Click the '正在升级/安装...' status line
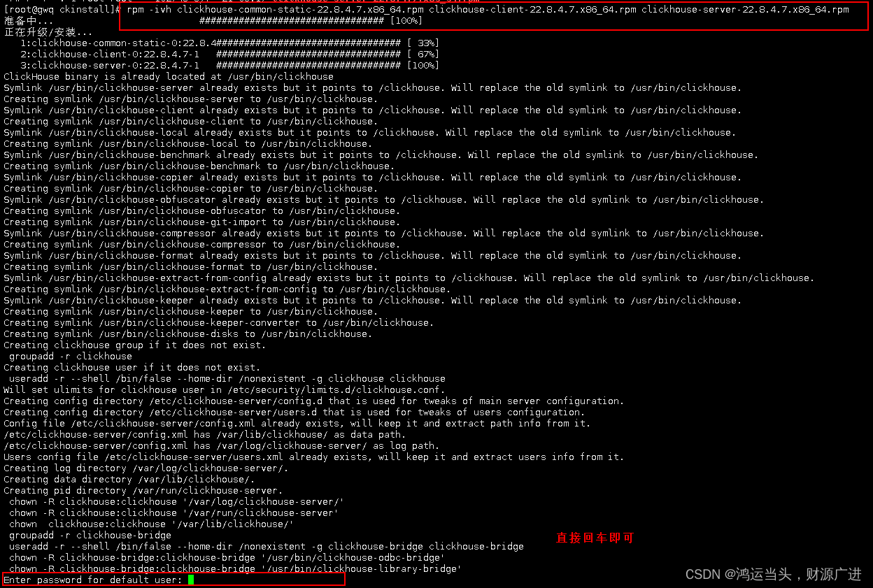 (x=48, y=32)
